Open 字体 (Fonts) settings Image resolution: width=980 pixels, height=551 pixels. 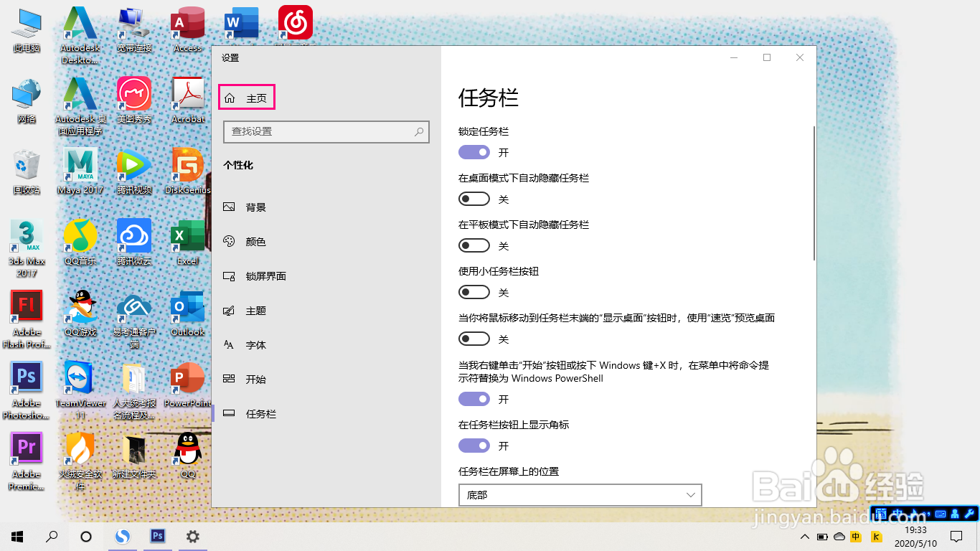(x=255, y=345)
